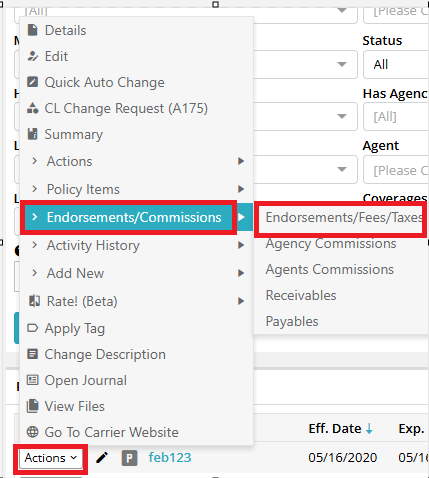Select Endorsements/Fees/Taxes from the submenu
The image size is (429, 478).
(x=344, y=217)
